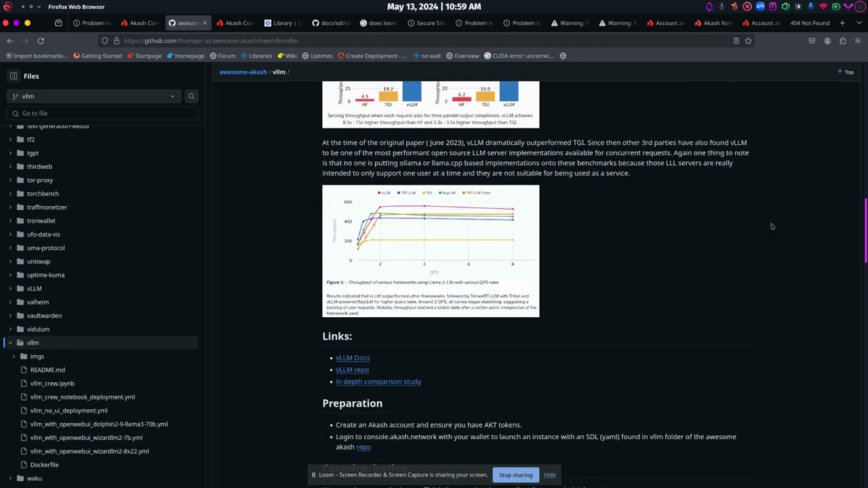Viewport: 868px width, 488px height.
Task: Switch to the 'docs/sdl/d...' GitHub tab
Action: (x=331, y=23)
